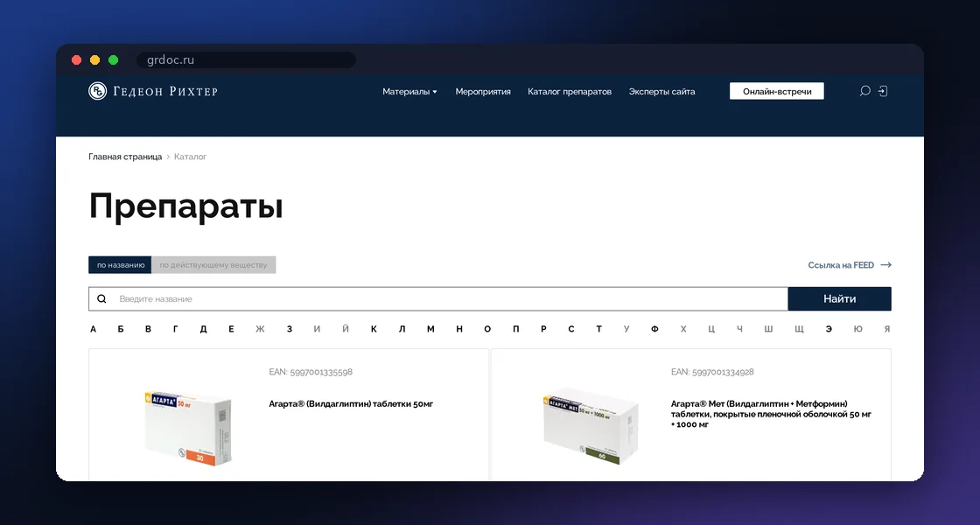Filter drugs by letter Б
This screenshot has width=980, height=525.
tap(121, 329)
